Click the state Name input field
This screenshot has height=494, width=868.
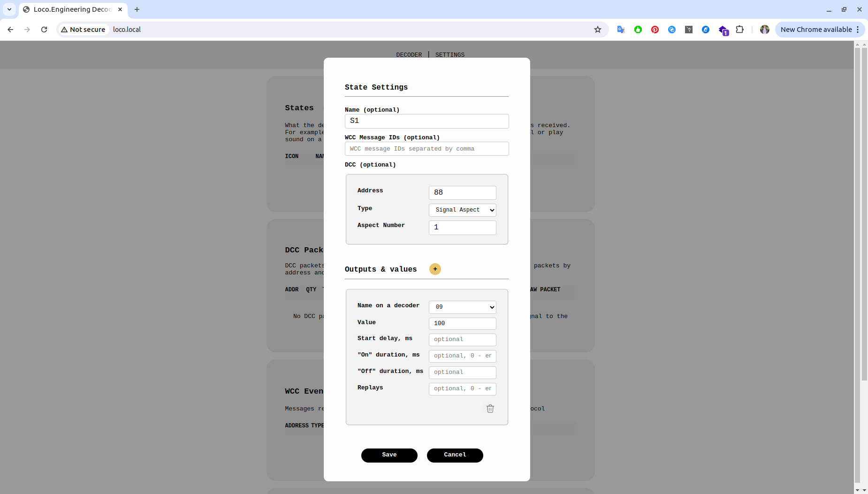(426, 121)
